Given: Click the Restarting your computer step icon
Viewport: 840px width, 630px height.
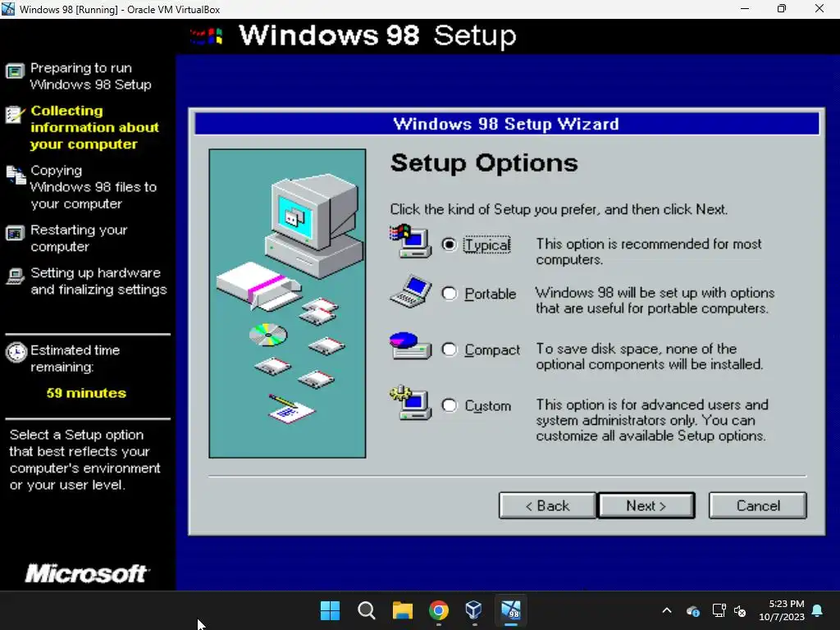Looking at the screenshot, I should 15,234.
